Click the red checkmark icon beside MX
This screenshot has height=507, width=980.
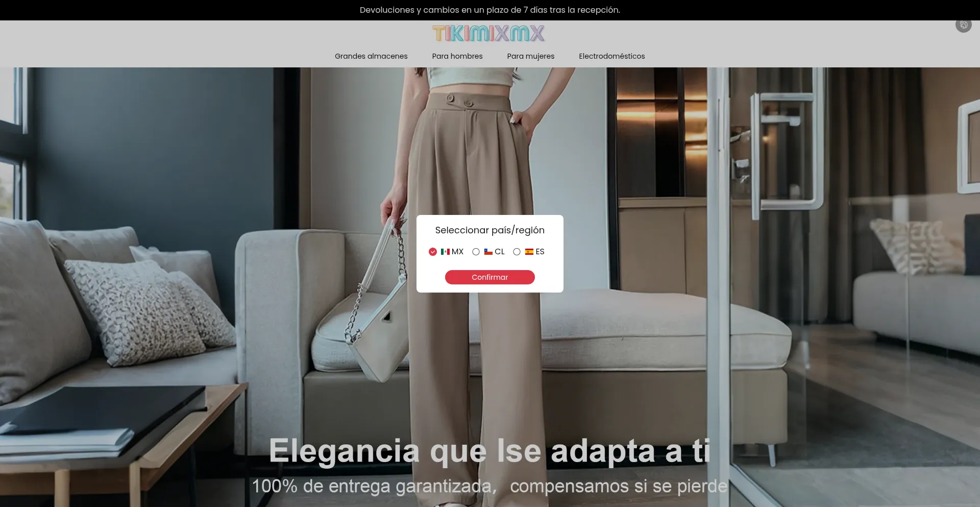click(432, 252)
